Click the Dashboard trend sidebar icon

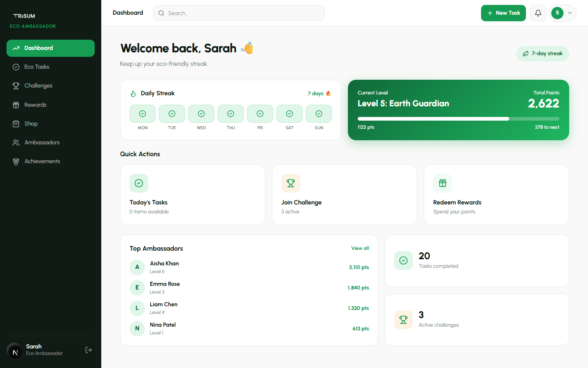[x=16, y=48]
